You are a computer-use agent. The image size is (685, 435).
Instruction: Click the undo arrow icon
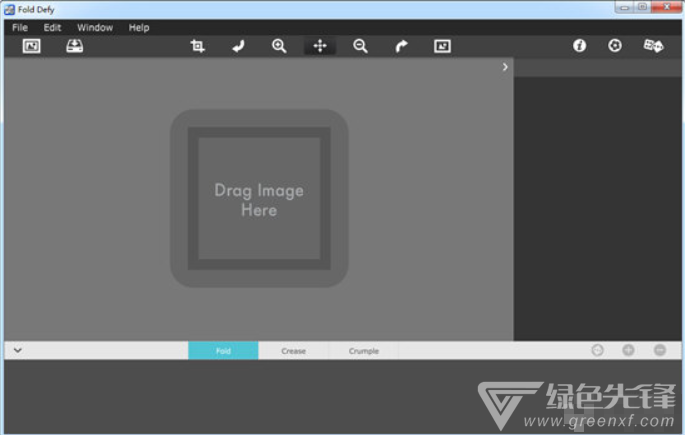239,46
